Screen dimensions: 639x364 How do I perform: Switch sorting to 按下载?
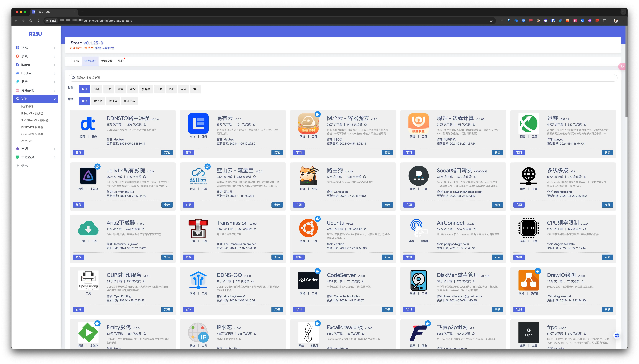point(98,101)
